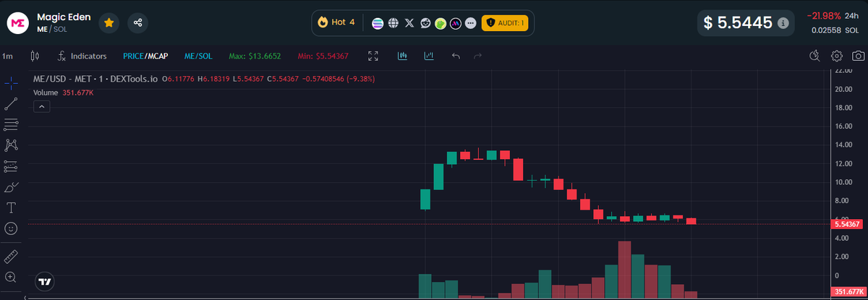The image size is (868, 300).
Task: Toggle the blue candle trades overlay icon
Action: point(403,56)
